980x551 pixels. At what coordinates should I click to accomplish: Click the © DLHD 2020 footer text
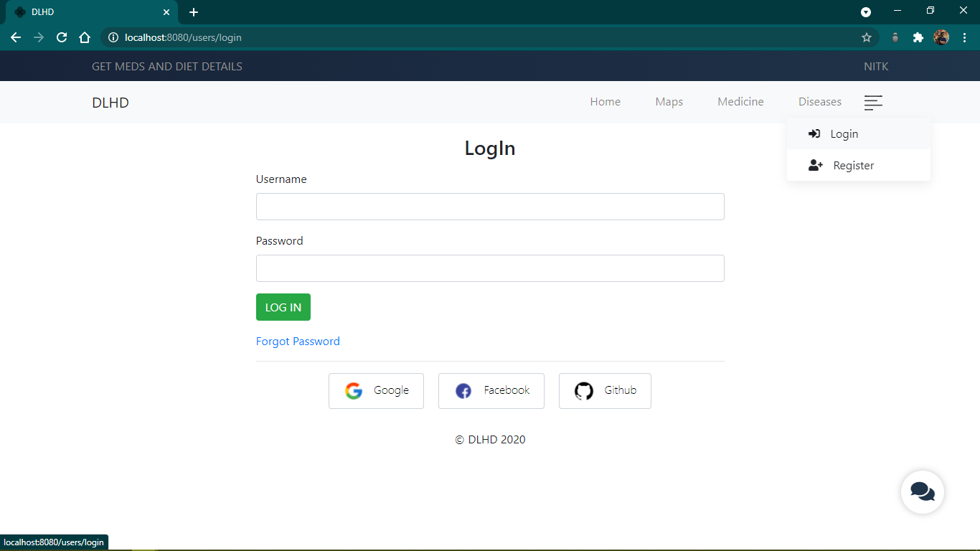[490, 440]
